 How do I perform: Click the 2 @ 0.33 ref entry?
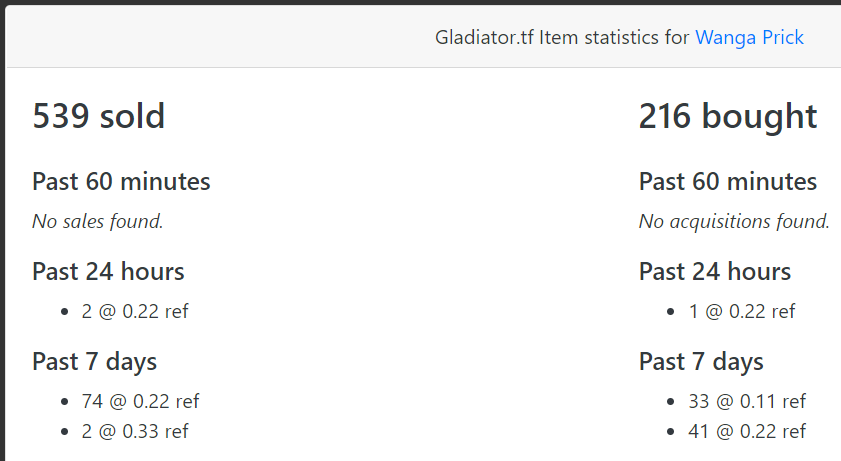135,432
